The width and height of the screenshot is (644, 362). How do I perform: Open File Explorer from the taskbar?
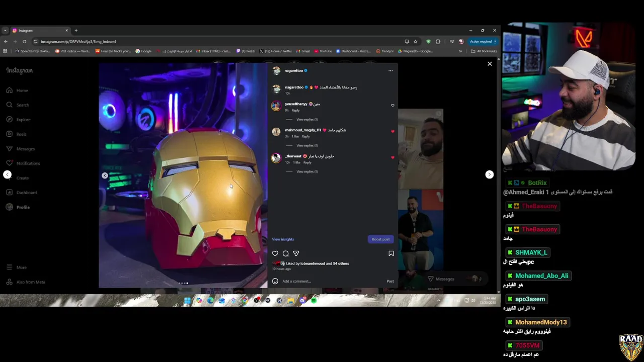tap(290, 301)
